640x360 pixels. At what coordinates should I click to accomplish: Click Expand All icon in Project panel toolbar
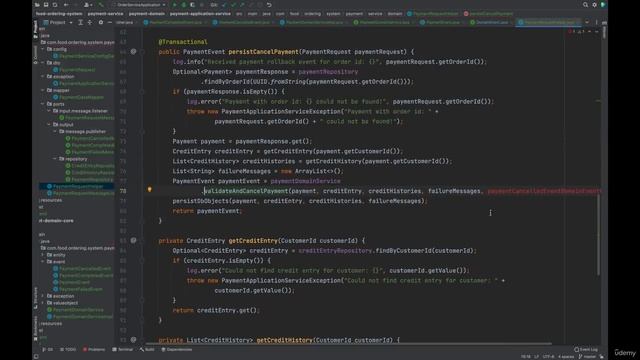[80, 22]
